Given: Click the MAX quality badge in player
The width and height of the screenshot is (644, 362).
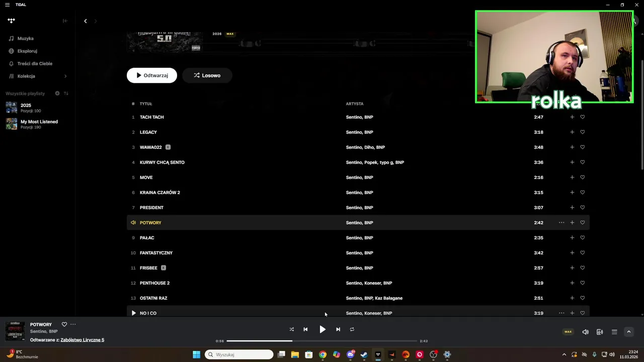Looking at the screenshot, I should tap(568, 332).
